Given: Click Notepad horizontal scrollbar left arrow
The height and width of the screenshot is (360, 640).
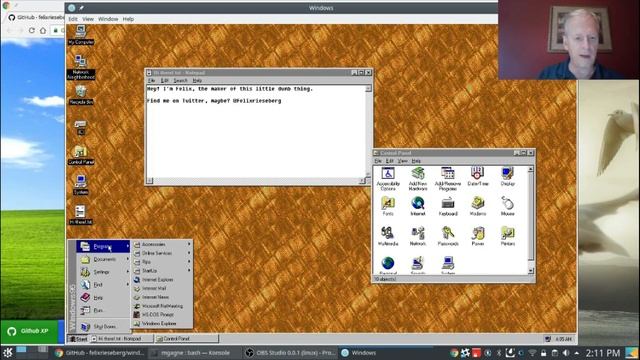Looking at the screenshot, I should click(150, 180).
